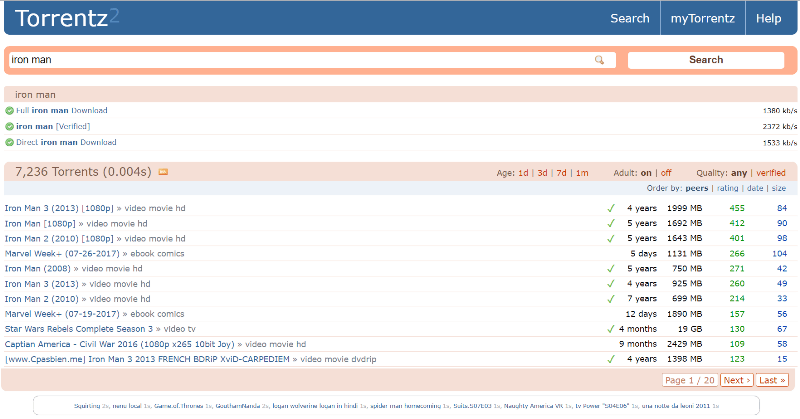The image size is (800, 419).
Task: Open Star Wars Rebels Complete Season 3 torrent
Action: (79, 329)
